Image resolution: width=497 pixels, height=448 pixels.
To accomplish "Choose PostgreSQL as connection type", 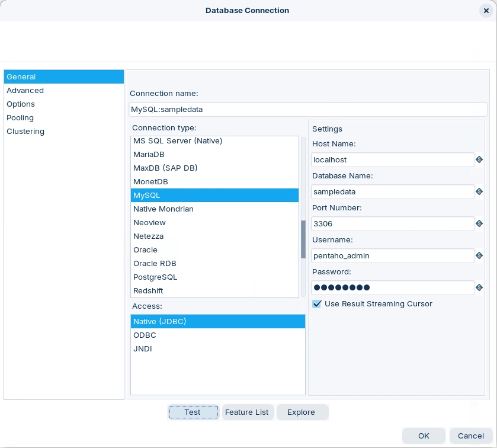I will (x=155, y=277).
